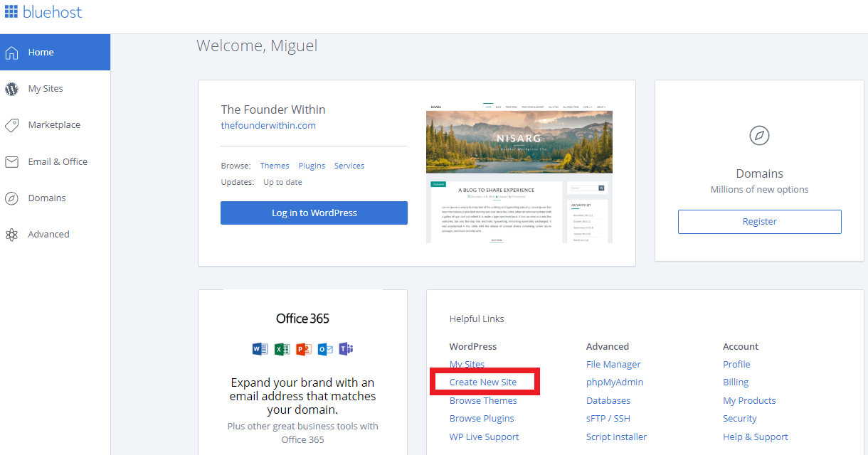Click Help & Support under Account
This screenshot has height=455, width=868.
[x=756, y=436]
